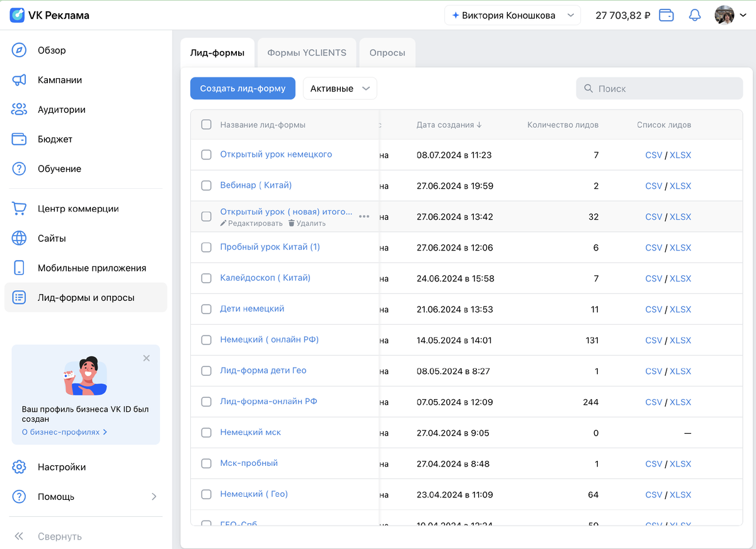The width and height of the screenshot is (756, 549).
Task: Check the Открытый урок немецкого row checkbox
Action: [206, 155]
